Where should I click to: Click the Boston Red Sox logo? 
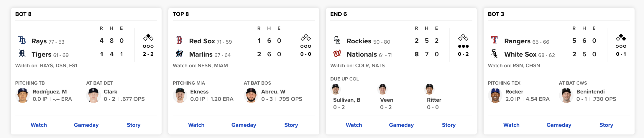179,40
